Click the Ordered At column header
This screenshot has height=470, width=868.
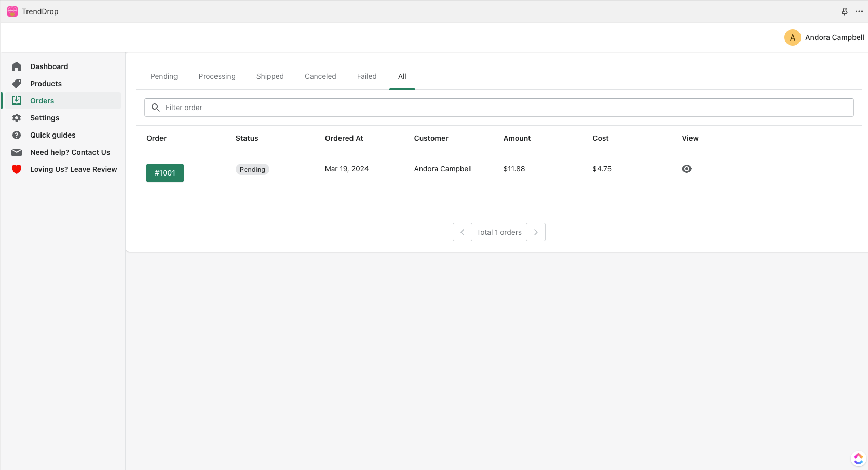pos(344,138)
